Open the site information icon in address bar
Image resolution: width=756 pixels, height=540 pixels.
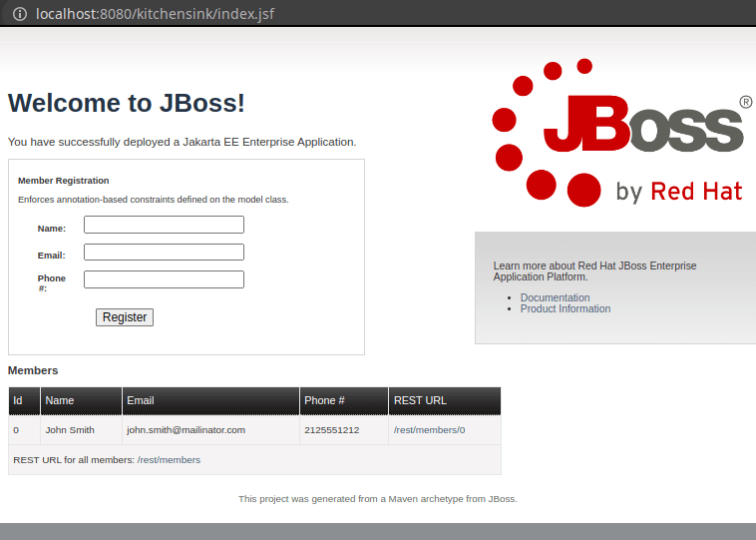(20, 14)
